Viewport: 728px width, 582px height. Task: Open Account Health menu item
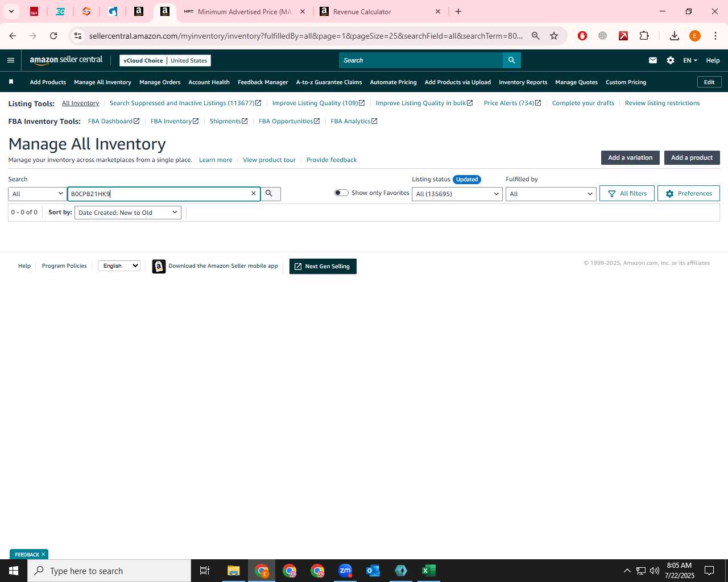pyautogui.click(x=209, y=82)
